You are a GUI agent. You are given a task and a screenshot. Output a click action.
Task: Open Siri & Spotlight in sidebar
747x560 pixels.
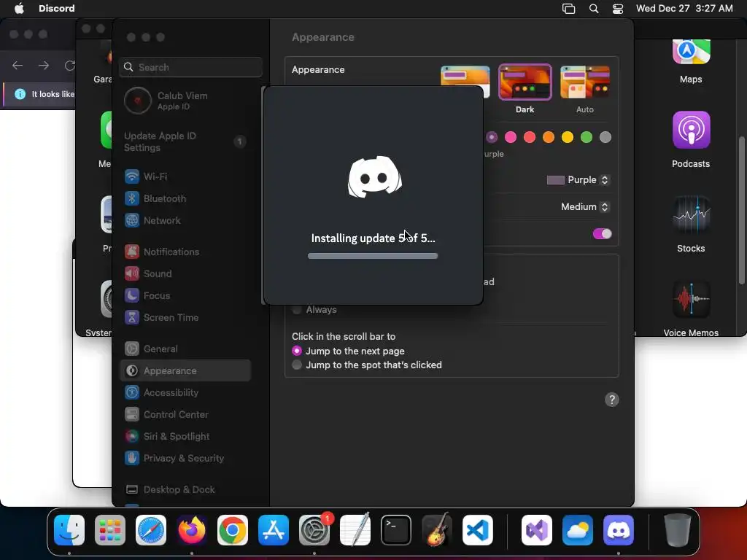point(185,437)
